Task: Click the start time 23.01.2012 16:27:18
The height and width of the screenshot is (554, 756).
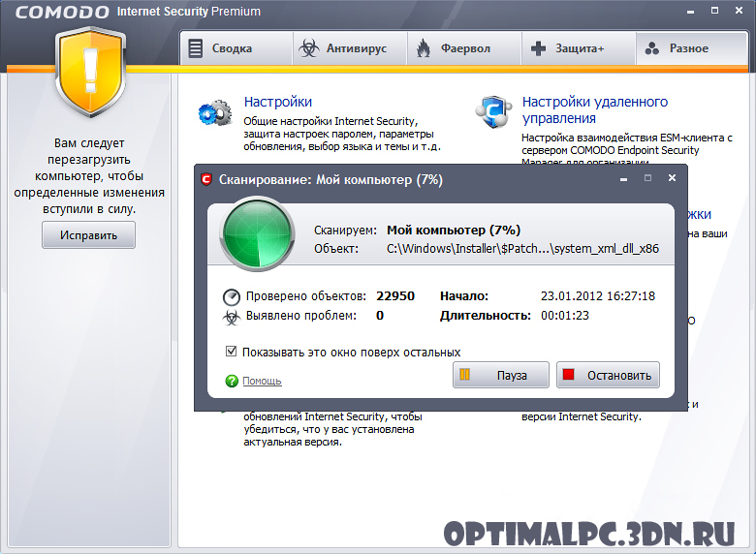Action: (598, 295)
